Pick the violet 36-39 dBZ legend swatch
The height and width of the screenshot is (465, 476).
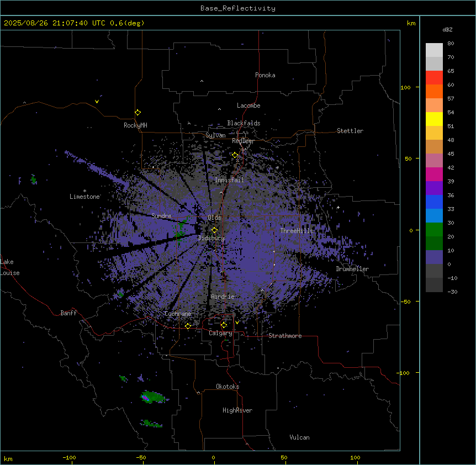tap(434, 188)
